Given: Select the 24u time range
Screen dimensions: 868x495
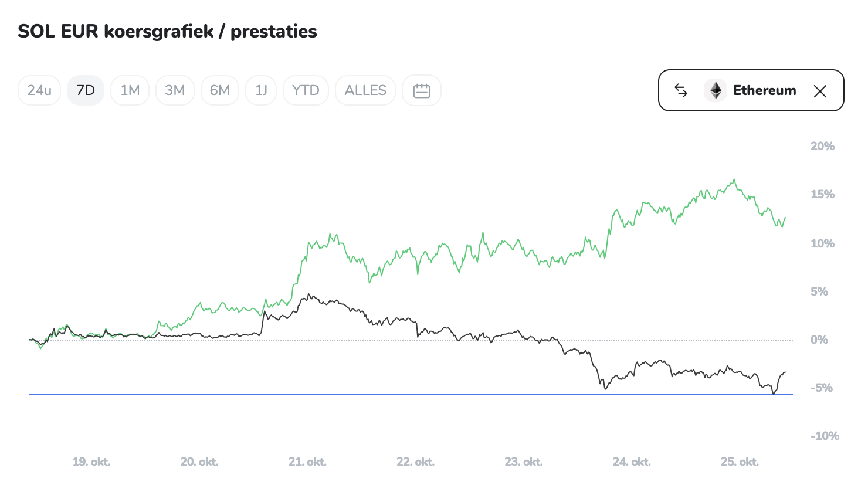Looking at the screenshot, I should pyautogui.click(x=39, y=90).
